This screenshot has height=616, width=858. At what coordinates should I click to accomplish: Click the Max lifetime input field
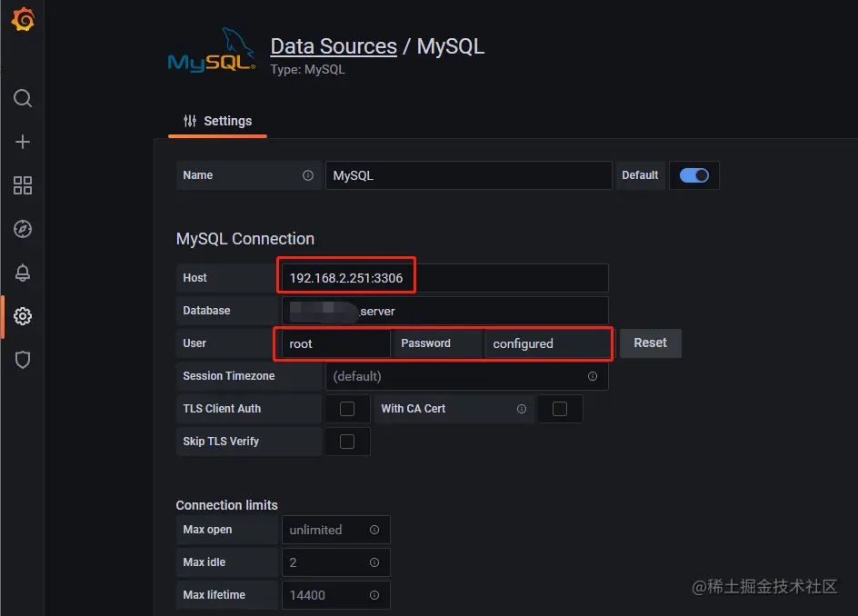(x=336, y=595)
